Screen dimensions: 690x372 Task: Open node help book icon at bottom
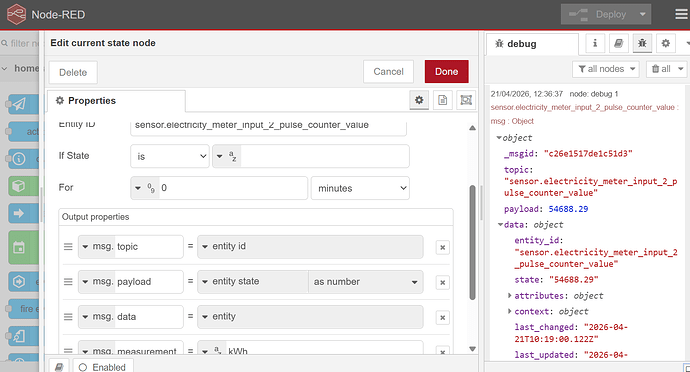pyautogui.click(x=59, y=367)
